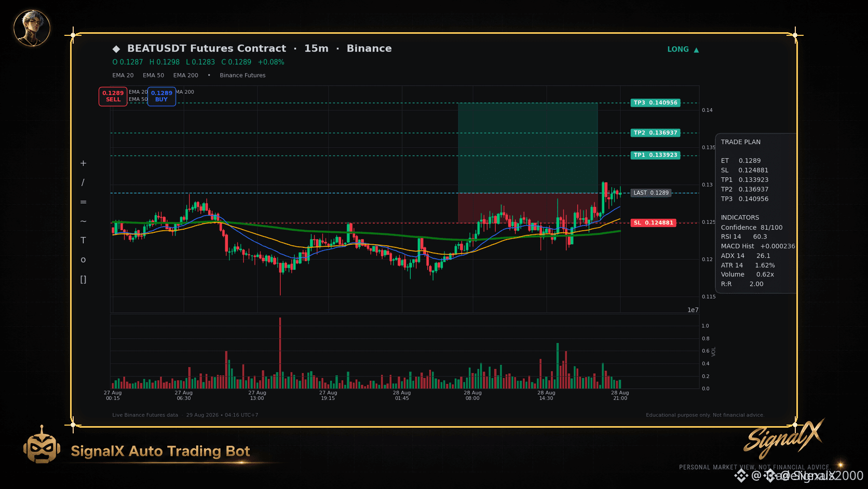
Task: Click the BEATUSDT Futures Contract title
Action: (207, 48)
